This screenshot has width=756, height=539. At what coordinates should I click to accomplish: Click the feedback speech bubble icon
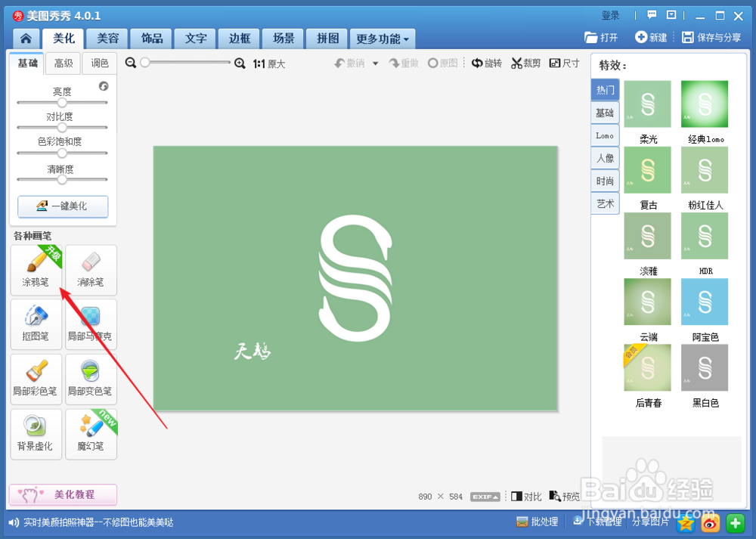tap(652, 15)
